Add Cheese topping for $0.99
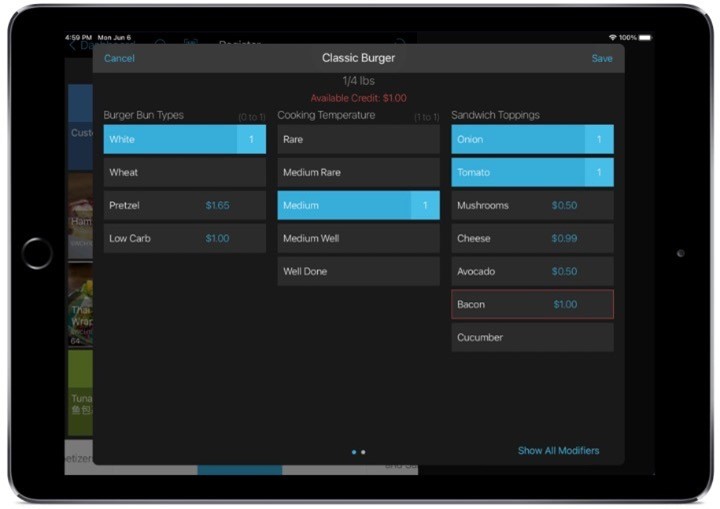The width and height of the screenshot is (720, 509). coord(532,239)
